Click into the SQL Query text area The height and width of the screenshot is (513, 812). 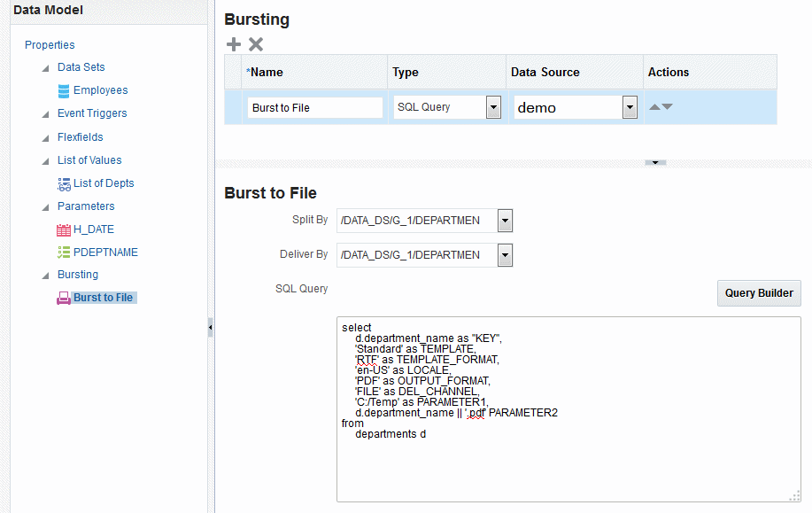pos(568,409)
